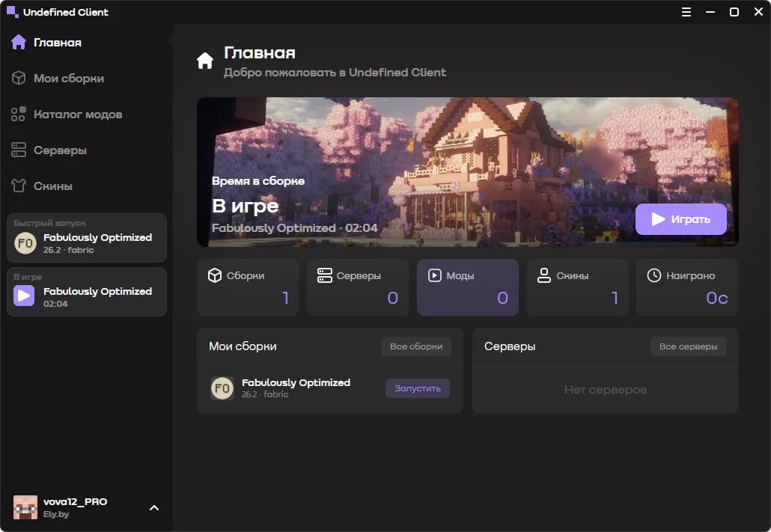The height and width of the screenshot is (532, 771).
Task: Click the server icon on Серверы stat card
Action: click(325, 275)
